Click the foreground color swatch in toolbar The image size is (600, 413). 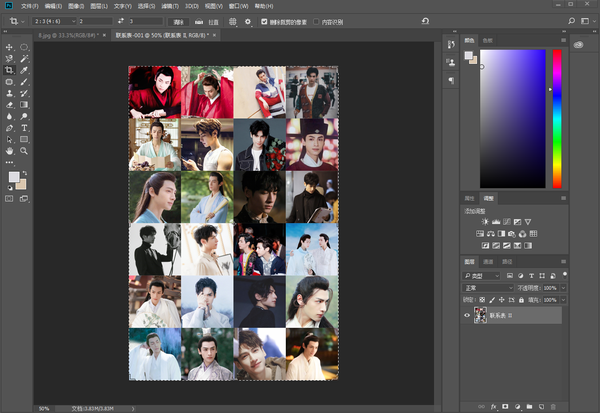tap(13, 176)
